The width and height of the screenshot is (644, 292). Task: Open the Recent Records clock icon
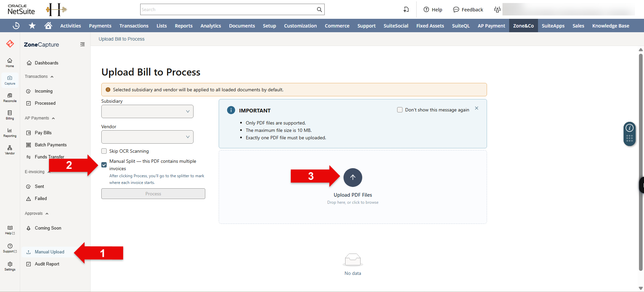coord(16,26)
